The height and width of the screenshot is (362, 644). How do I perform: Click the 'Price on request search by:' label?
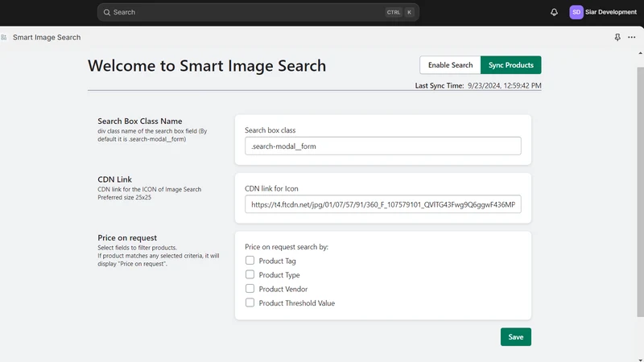tap(287, 247)
